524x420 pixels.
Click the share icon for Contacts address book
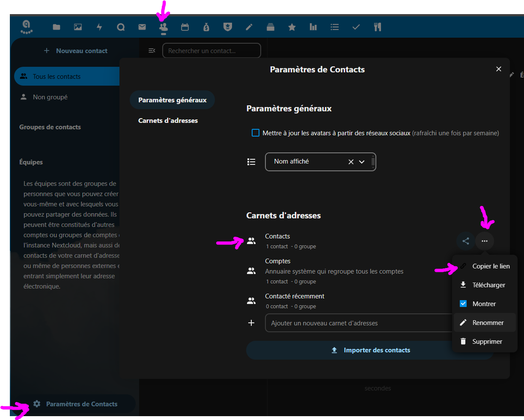click(x=466, y=241)
